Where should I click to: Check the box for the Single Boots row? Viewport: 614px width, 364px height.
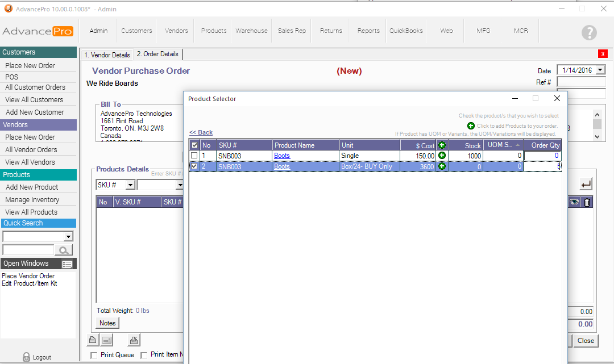point(194,156)
